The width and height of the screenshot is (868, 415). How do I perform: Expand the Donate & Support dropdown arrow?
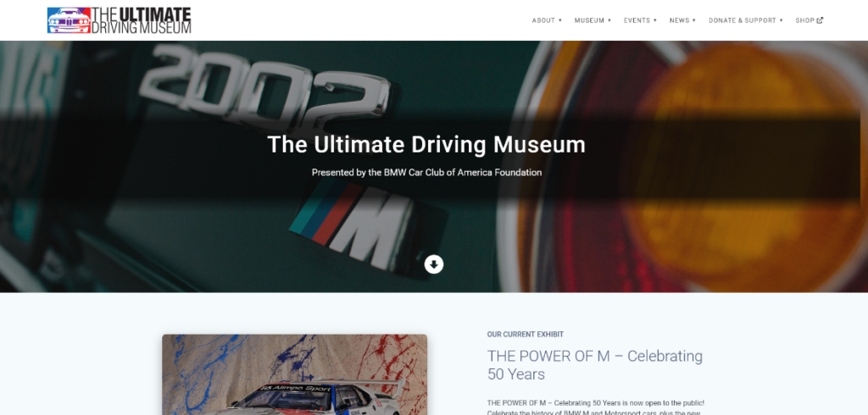(781, 20)
